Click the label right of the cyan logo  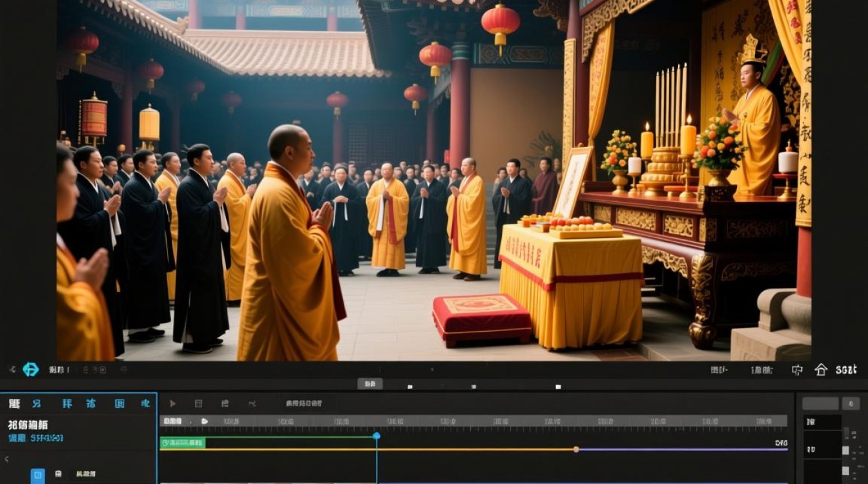point(59,370)
